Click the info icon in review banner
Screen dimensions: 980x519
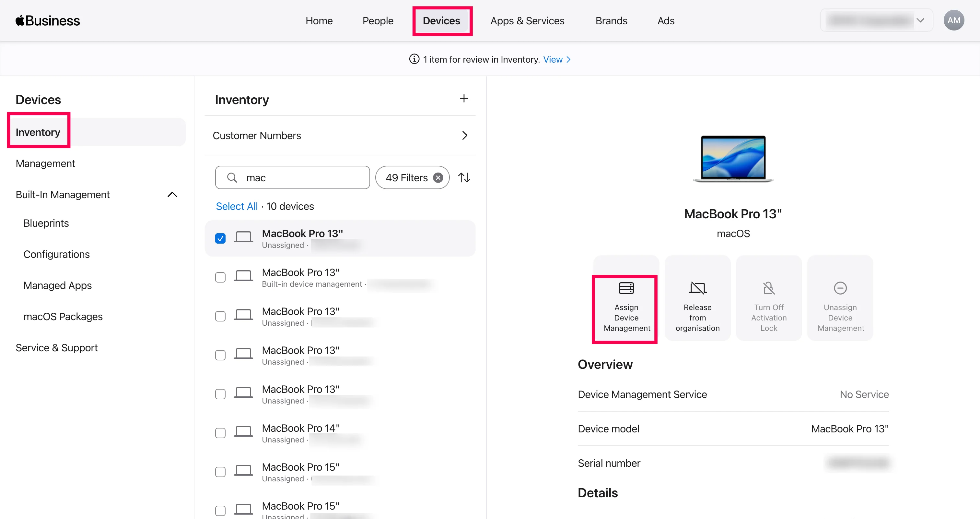point(414,59)
